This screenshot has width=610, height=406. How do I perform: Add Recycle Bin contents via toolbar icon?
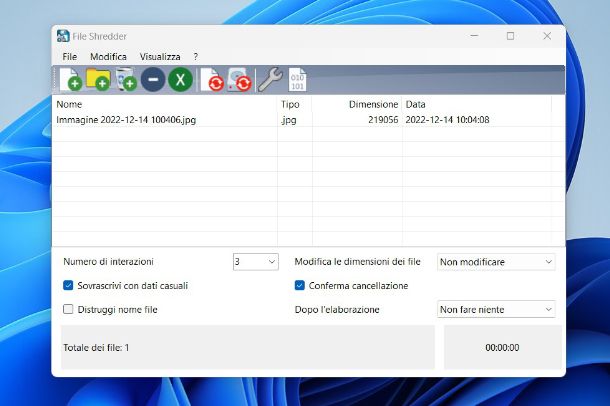126,79
